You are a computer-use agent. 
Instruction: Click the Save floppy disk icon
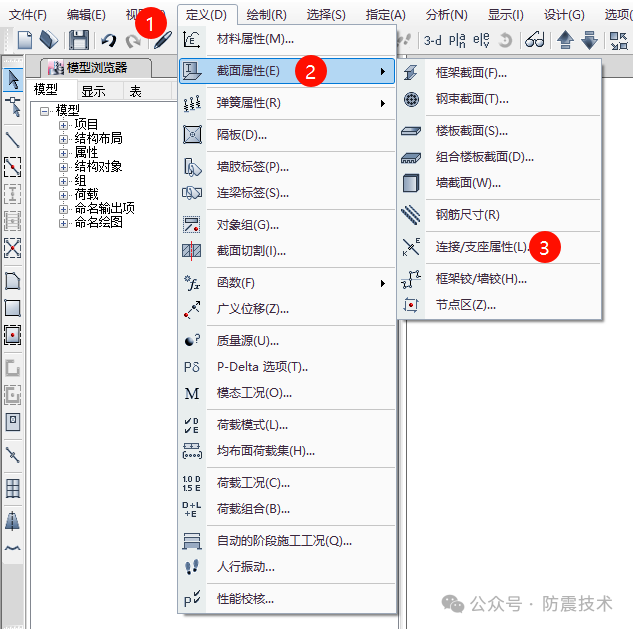tap(79, 40)
